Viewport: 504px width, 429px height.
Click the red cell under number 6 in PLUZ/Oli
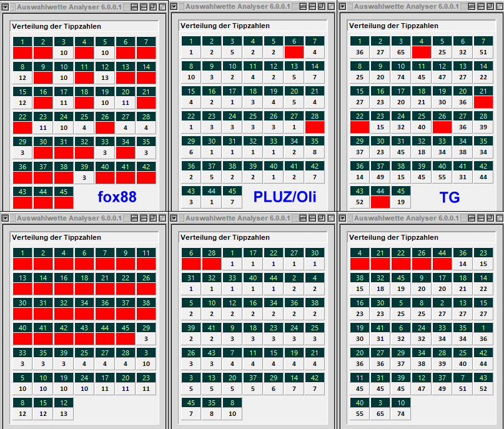click(x=294, y=52)
